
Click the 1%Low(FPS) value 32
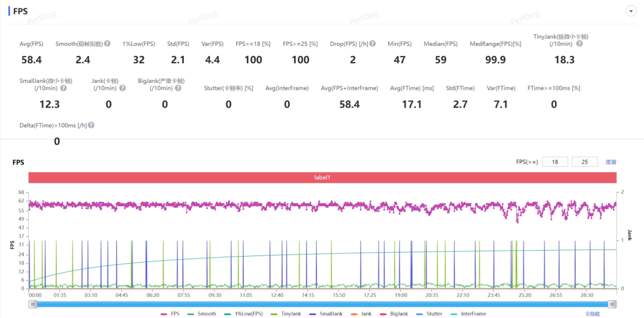(139, 60)
